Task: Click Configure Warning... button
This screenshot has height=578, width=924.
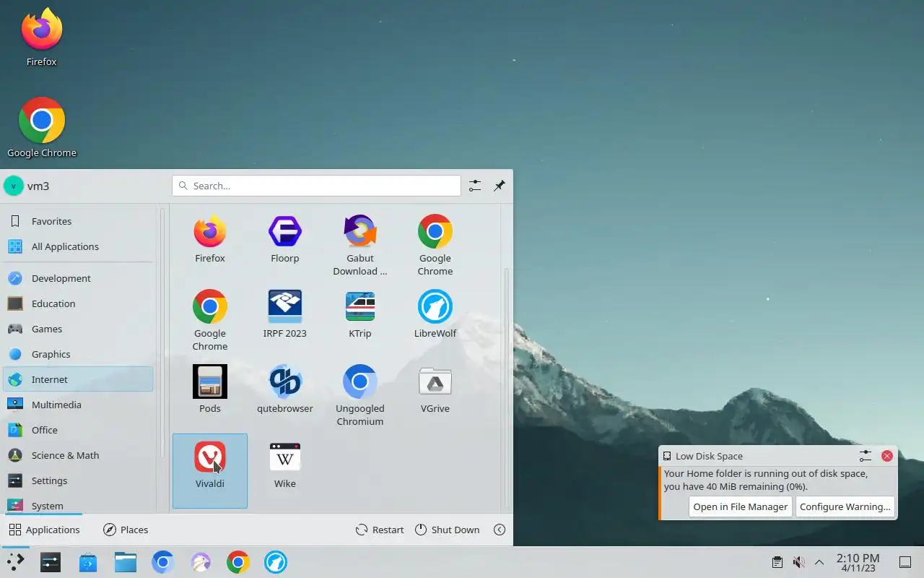Action: coord(845,506)
